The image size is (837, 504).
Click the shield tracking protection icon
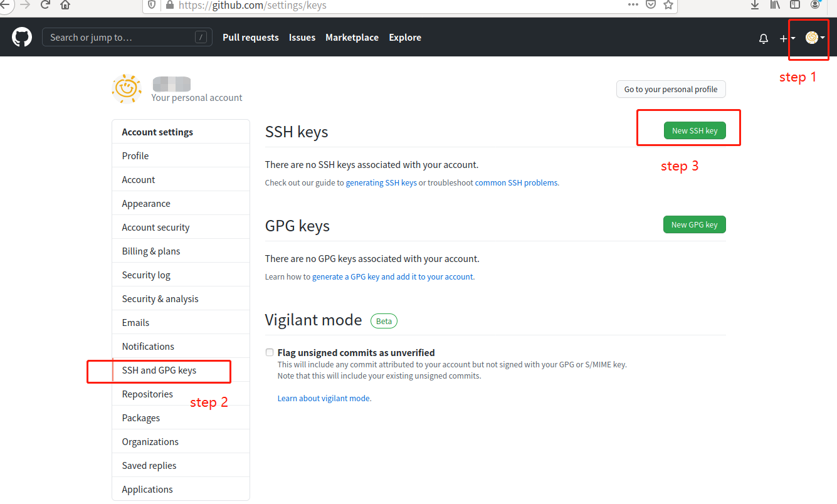point(152,5)
